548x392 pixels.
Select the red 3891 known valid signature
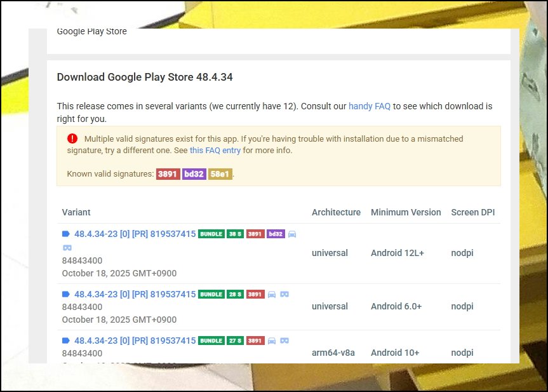tap(168, 174)
